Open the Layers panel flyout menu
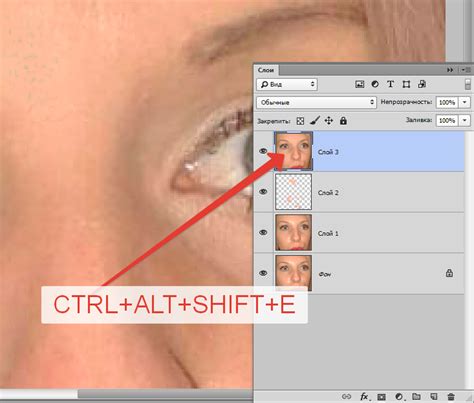 [x=466, y=70]
